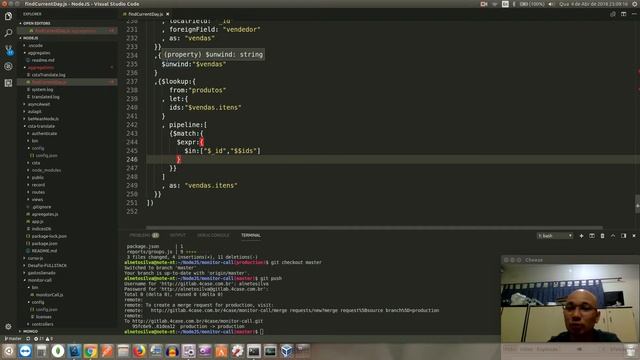Click the master branch in status bar
The height and width of the screenshot is (360, 640).
pos(13,339)
